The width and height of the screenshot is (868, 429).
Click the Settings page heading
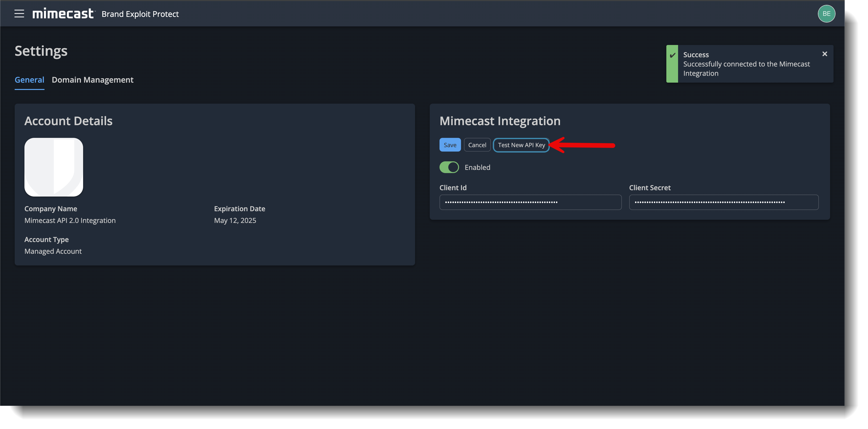pos(41,51)
